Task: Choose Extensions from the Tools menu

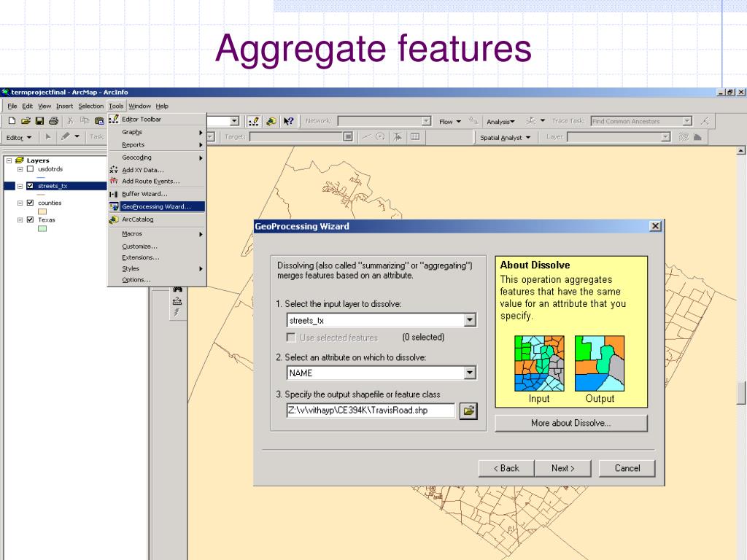Action: click(x=157, y=257)
